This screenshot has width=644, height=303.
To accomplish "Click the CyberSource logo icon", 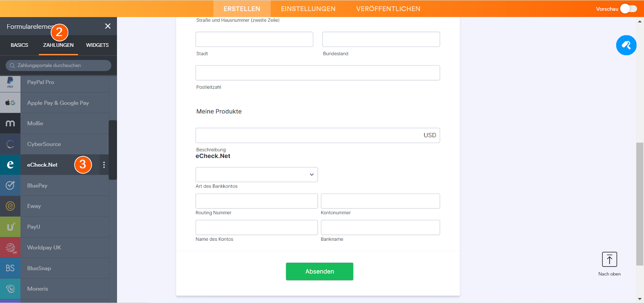I will pyautogui.click(x=10, y=144).
